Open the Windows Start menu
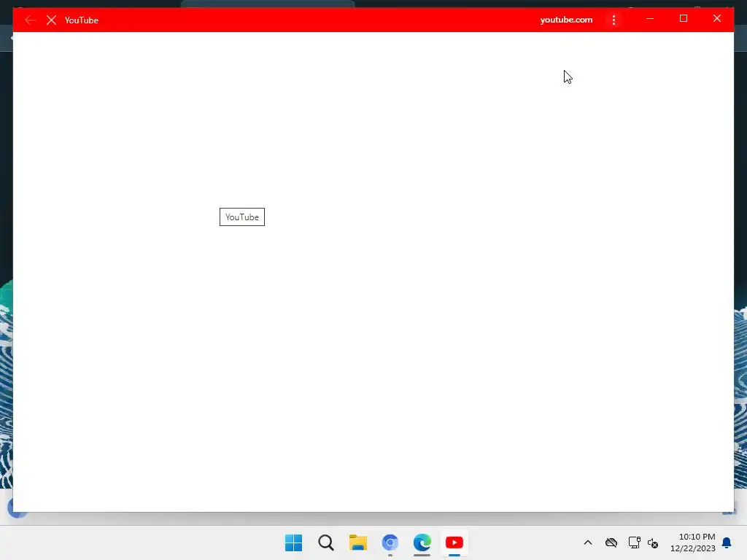747x560 pixels. (x=293, y=542)
